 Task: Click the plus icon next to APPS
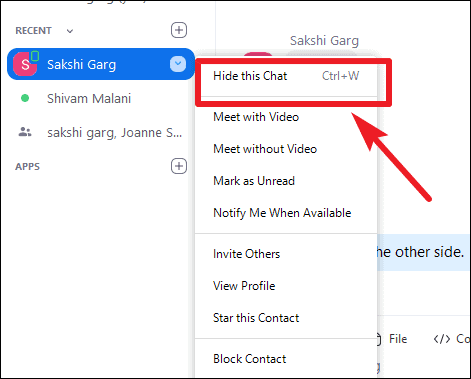pyautogui.click(x=179, y=166)
